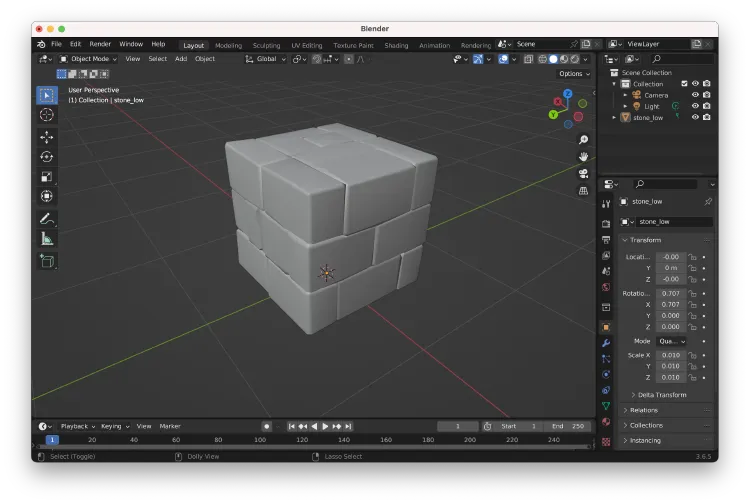The width and height of the screenshot is (750, 504).
Task: Switch to the Sculpting workspace tab
Action: pos(266,45)
